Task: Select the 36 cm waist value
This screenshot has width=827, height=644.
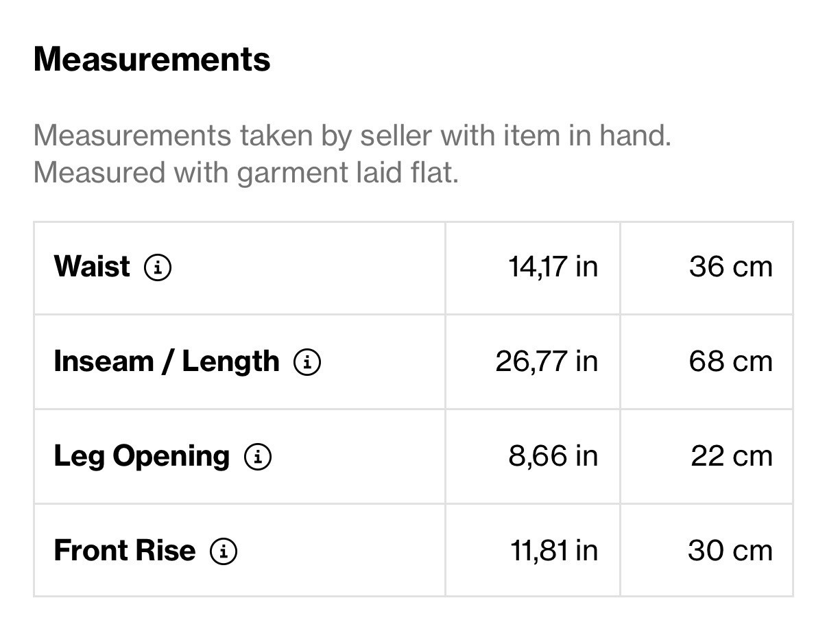Action: click(730, 266)
